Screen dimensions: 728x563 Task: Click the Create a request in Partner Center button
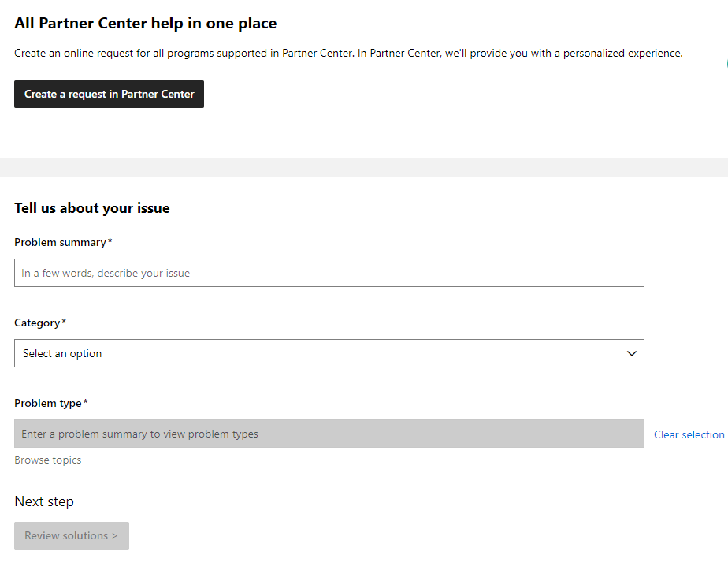(x=109, y=95)
